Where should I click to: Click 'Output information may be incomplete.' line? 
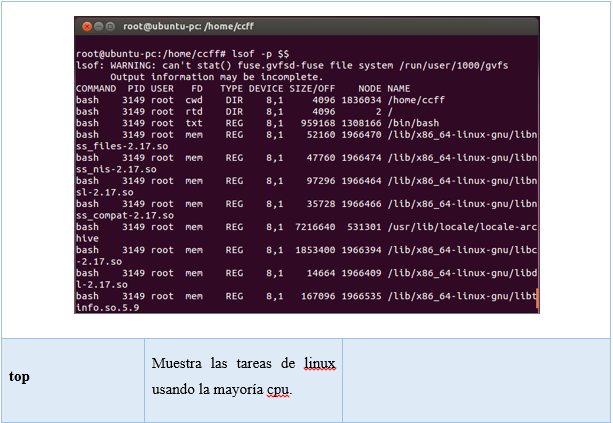coord(217,77)
